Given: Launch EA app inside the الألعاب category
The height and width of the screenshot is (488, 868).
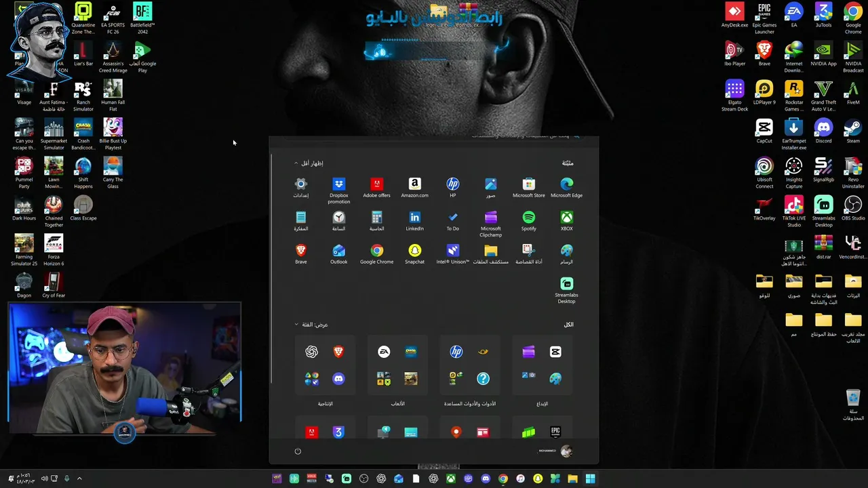Looking at the screenshot, I should [384, 352].
